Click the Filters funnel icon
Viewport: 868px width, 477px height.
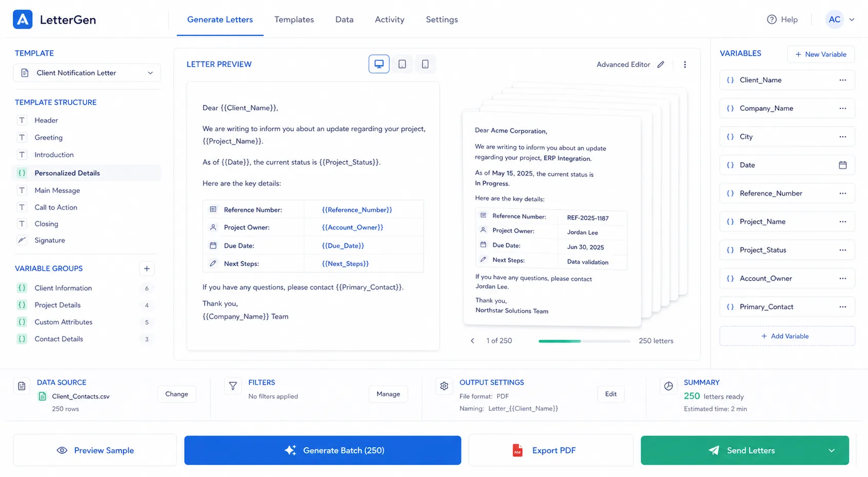[233, 386]
